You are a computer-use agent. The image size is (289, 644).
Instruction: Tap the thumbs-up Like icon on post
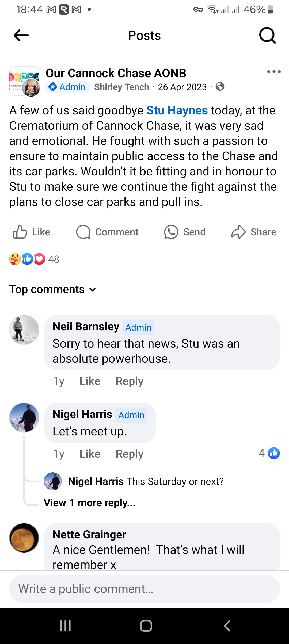coord(20,232)
